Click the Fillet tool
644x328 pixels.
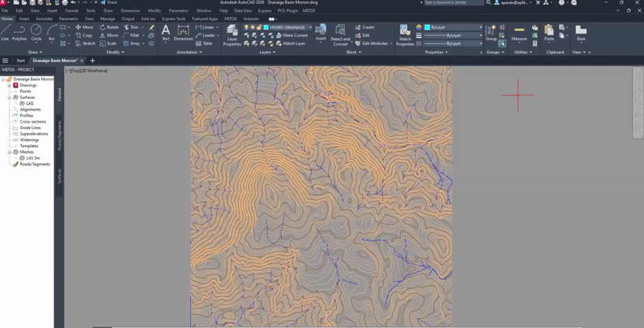coord(132,35)
